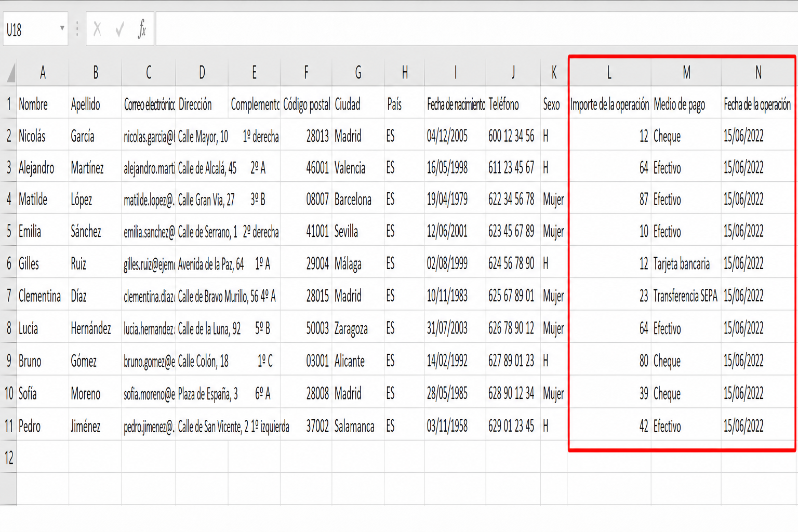Select column F header

[306, 73]
